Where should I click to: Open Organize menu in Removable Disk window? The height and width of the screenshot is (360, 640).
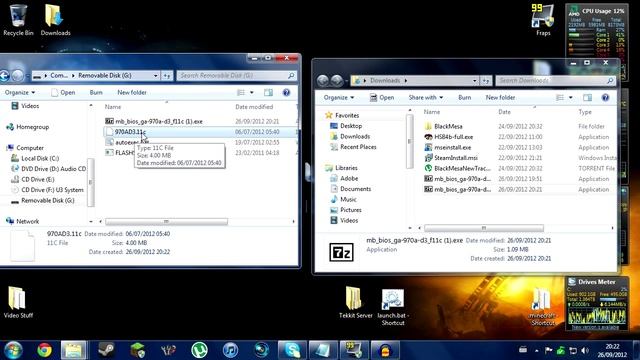click(x=20, y=93)
